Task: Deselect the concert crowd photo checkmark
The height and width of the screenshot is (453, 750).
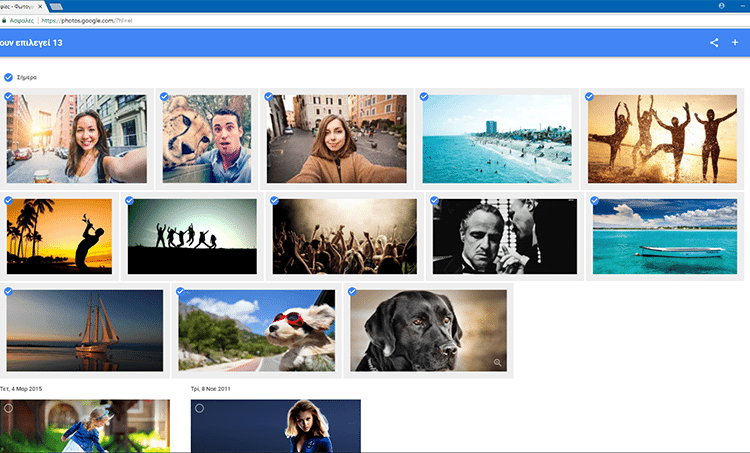Action: [274, 201]
